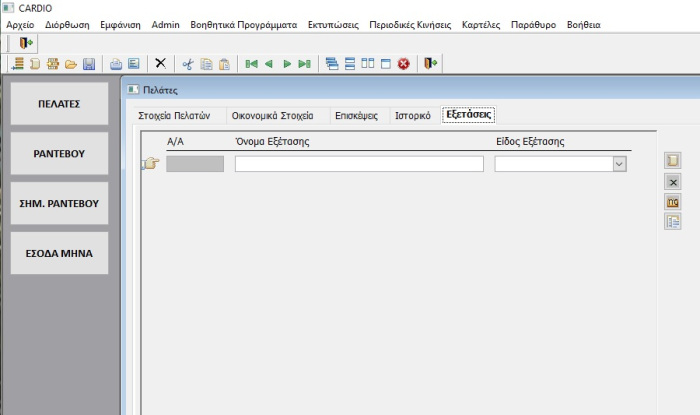Click the save (floppy disk) toolbar icon

(x=88, y=64)
